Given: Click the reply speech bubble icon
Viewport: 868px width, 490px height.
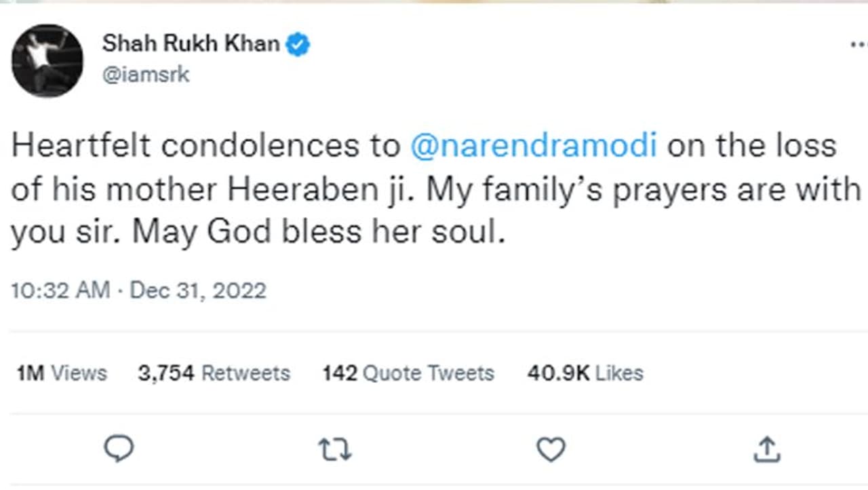Looking at the screenshot, I should click(x=119, y=449).
